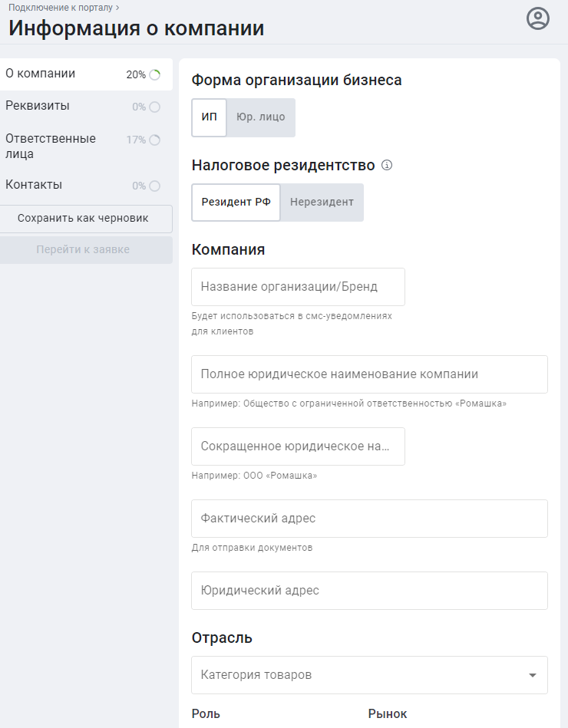
Task: Switch to the Контакты section
Action: [x=34, y=185]
